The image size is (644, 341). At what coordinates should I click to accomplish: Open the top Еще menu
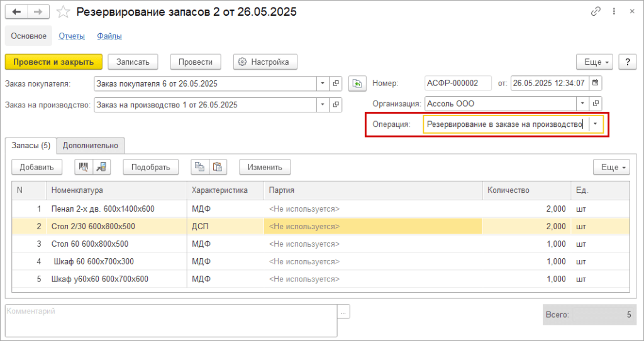tap(597, 62)
